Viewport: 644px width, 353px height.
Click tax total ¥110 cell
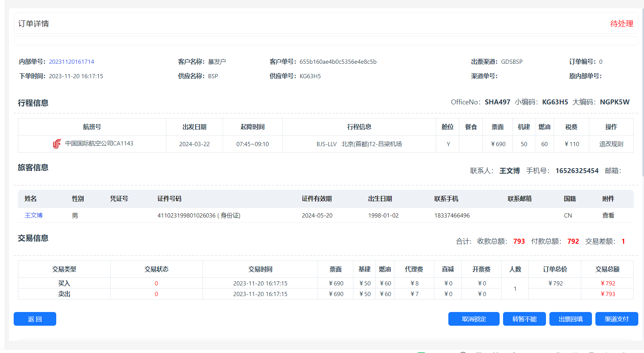(572, 144)
